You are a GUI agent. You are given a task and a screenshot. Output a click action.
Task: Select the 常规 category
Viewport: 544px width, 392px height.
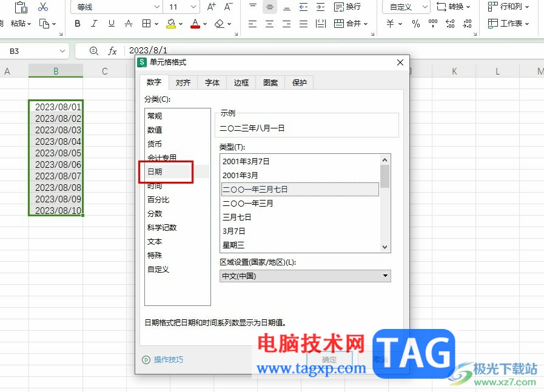coord(155,116)
